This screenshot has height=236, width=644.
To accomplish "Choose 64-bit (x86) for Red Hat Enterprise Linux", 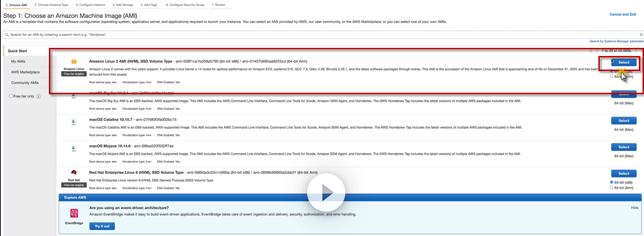I will click(x=612, y=182).
